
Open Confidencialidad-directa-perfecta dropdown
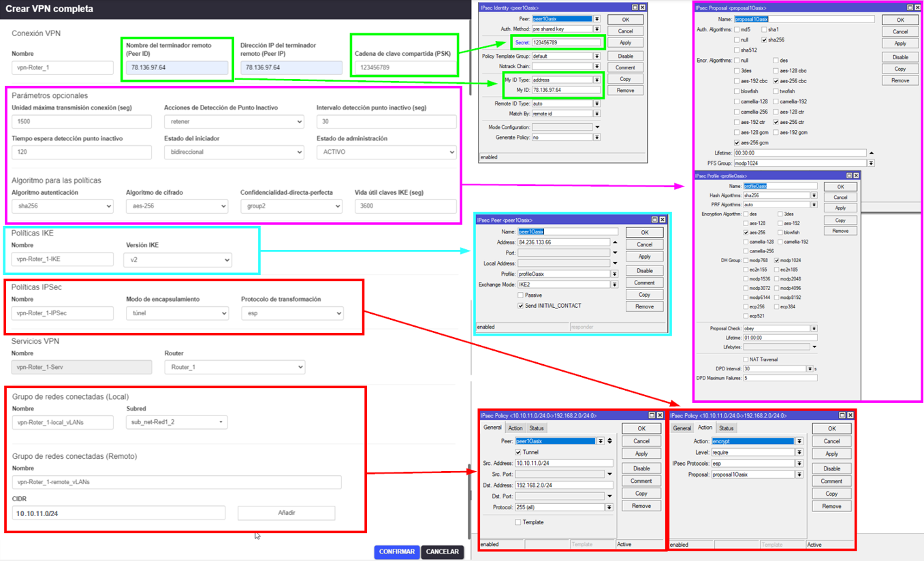[x=291, y=206]
